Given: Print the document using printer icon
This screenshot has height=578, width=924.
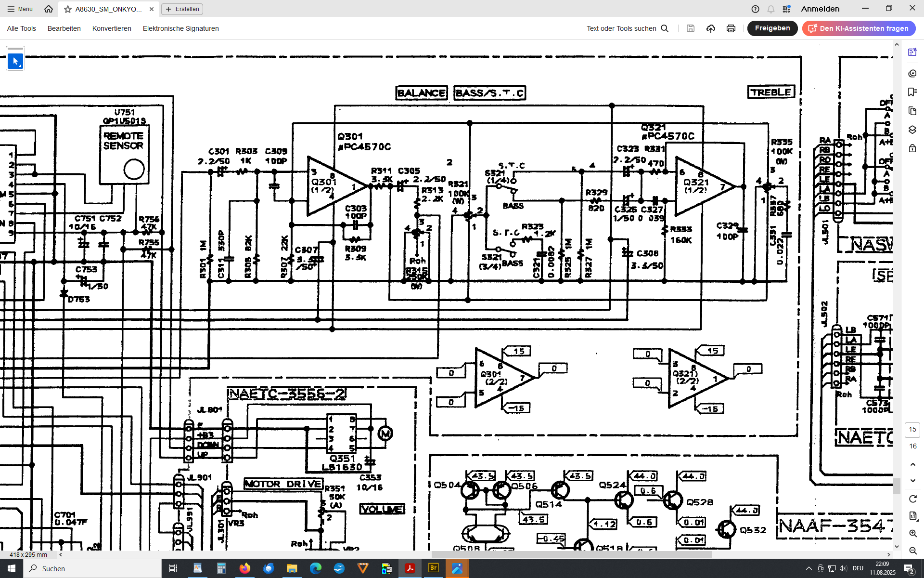Looking at the screenshot, I should (x=731, y=28).
